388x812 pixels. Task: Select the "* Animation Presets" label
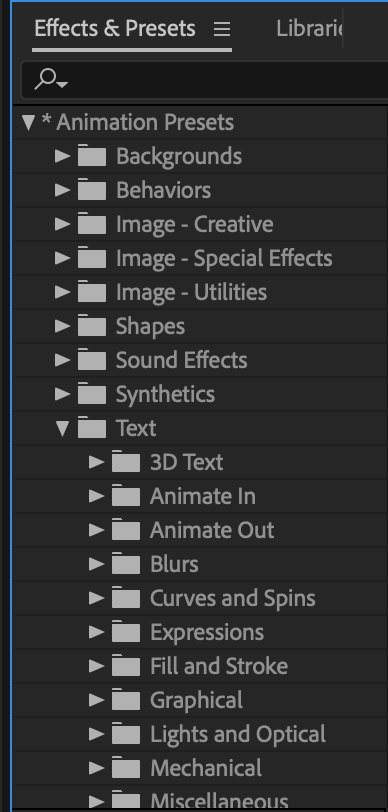pyautogui.click(x=137, y=123)
